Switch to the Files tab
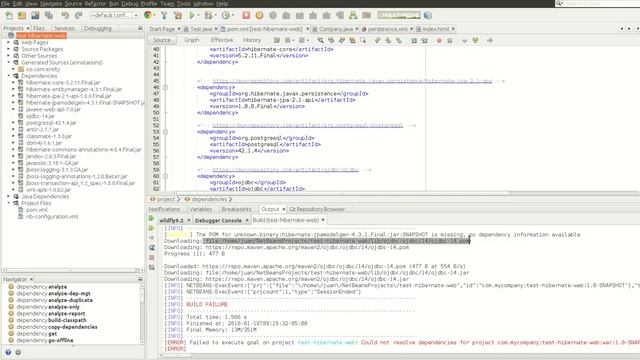 [39, 28]
